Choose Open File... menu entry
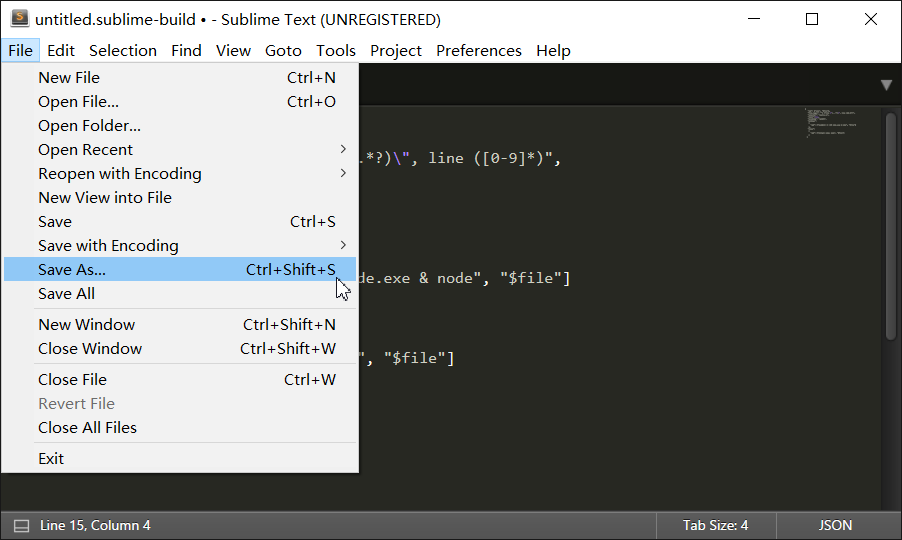 (180, 102)
